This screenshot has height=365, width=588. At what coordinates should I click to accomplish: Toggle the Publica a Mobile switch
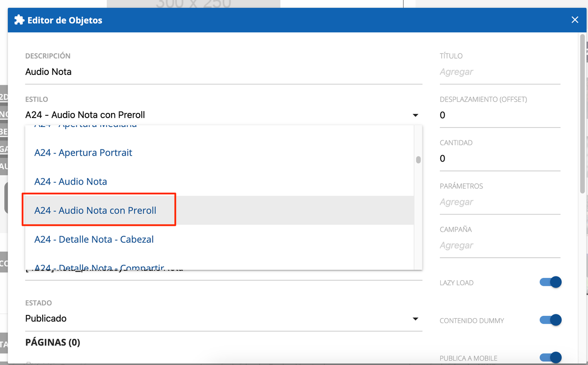point(550,358)
